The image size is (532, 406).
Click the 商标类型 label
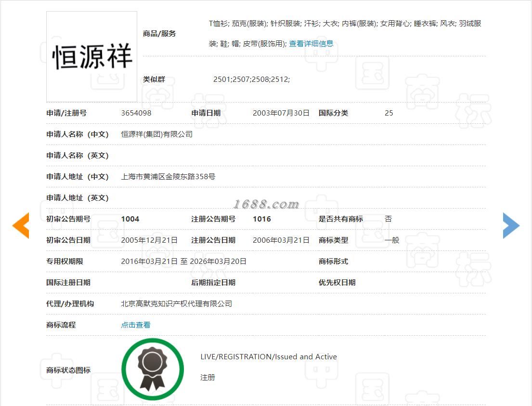tap(333, 240)
